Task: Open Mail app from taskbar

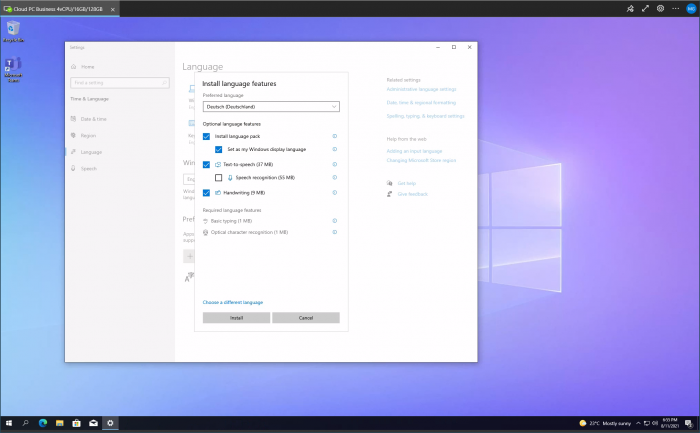Action: point(93,423)
